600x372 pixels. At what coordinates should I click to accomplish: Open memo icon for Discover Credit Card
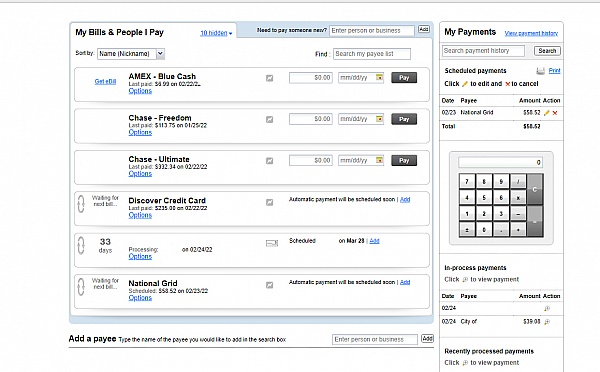269,202
